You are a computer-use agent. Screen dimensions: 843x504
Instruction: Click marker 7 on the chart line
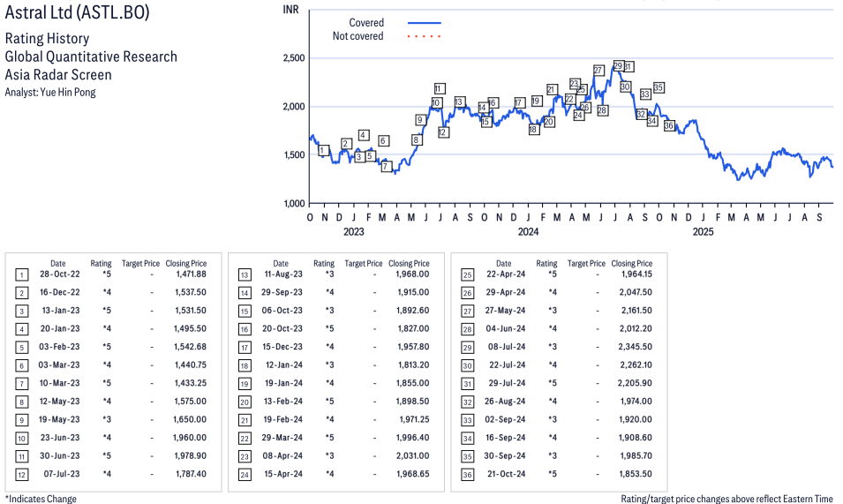pyautogui.click(x=386, y=166)
